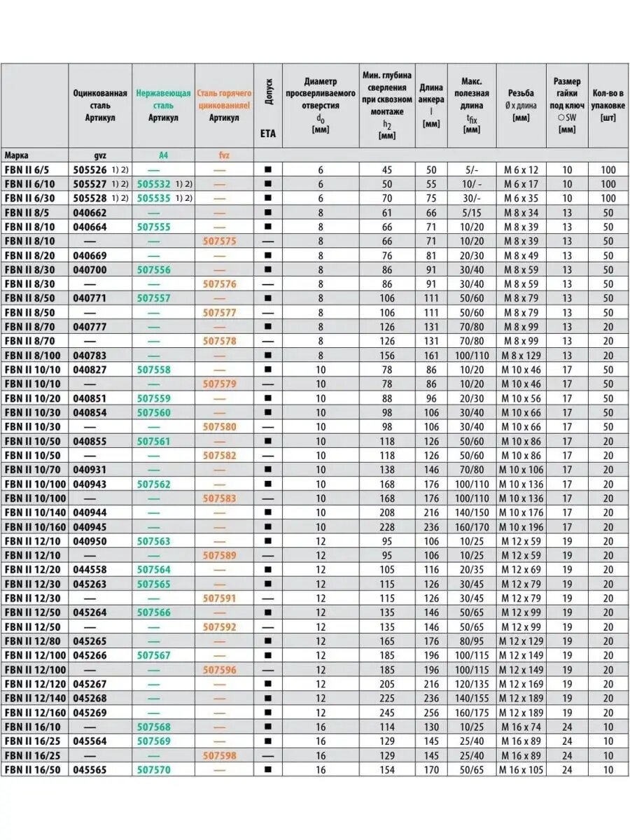
Task: Select orange article 507575
Action: click(x=220, y=241)
